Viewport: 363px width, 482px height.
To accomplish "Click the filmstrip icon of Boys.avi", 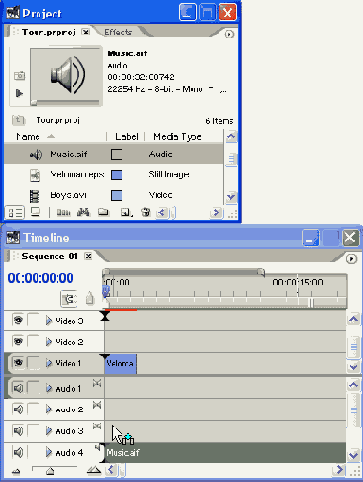I will point(34,196).
